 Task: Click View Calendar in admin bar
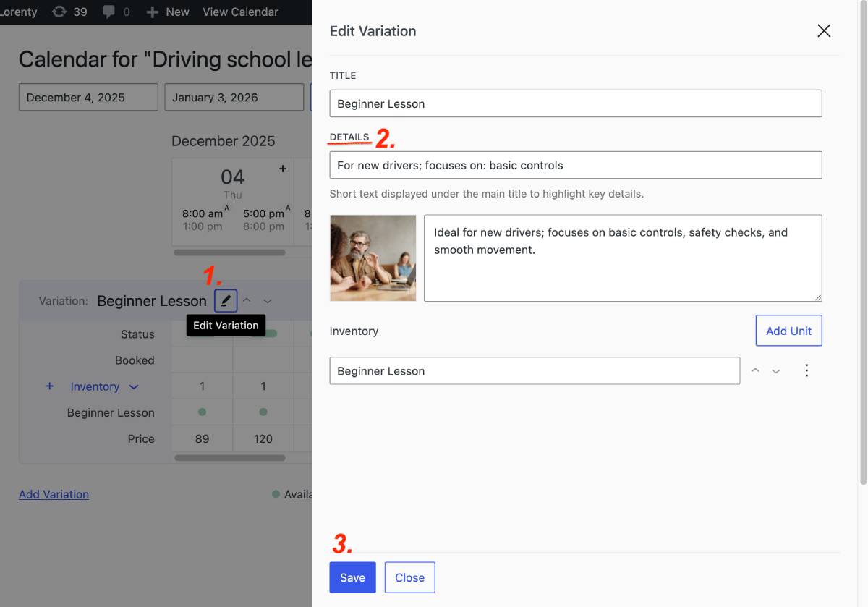240,12
